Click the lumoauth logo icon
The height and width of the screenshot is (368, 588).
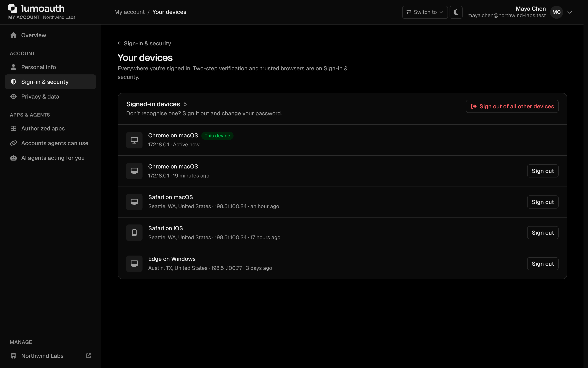(x=13, y=9)
